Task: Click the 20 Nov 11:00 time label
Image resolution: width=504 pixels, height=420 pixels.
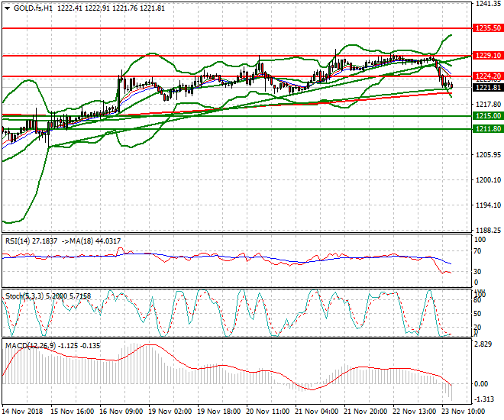Action: click(268, 412)
